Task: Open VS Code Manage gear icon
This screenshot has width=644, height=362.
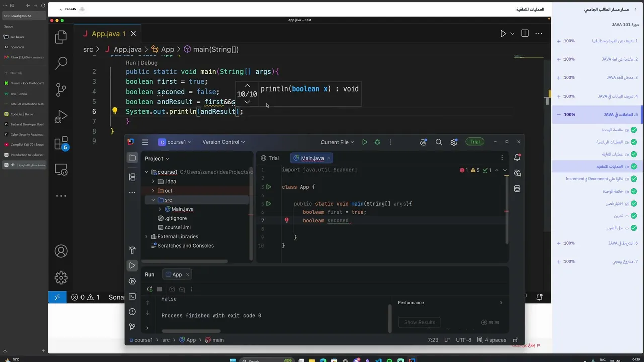Action: click(61, 277)
